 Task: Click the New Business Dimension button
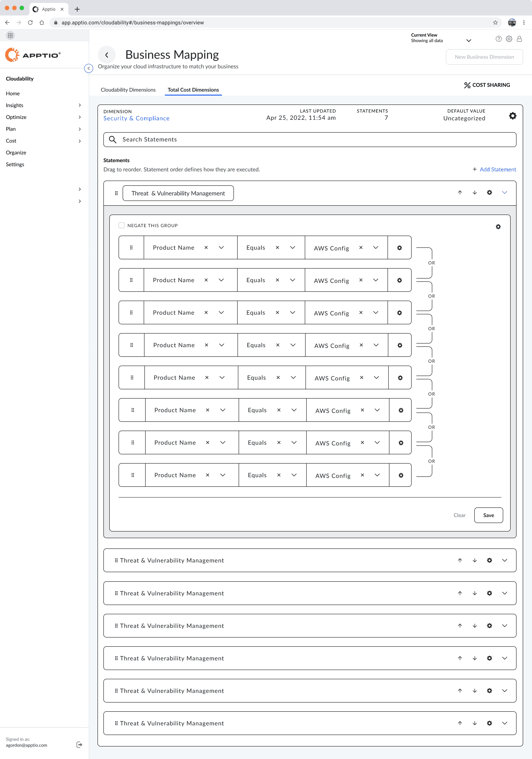click(x=484, y=57)
